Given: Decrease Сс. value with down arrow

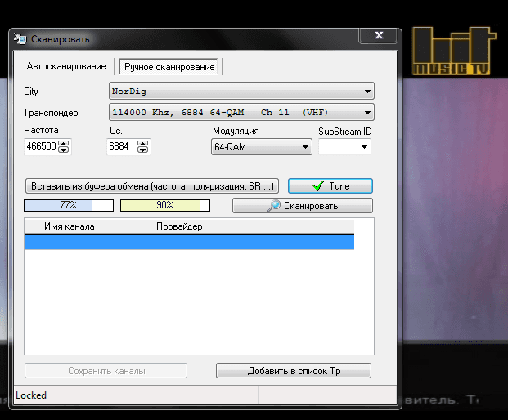Looking at the screenshot, I should coord(142,150).
